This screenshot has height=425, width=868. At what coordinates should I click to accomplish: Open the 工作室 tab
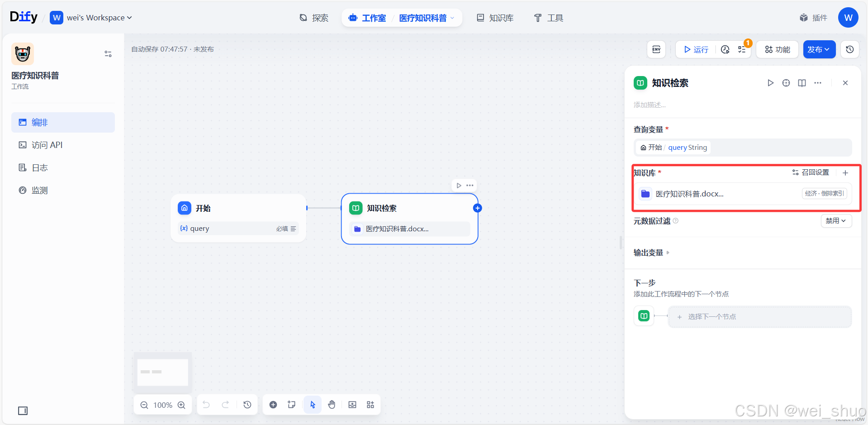click(x=367, y=18)
